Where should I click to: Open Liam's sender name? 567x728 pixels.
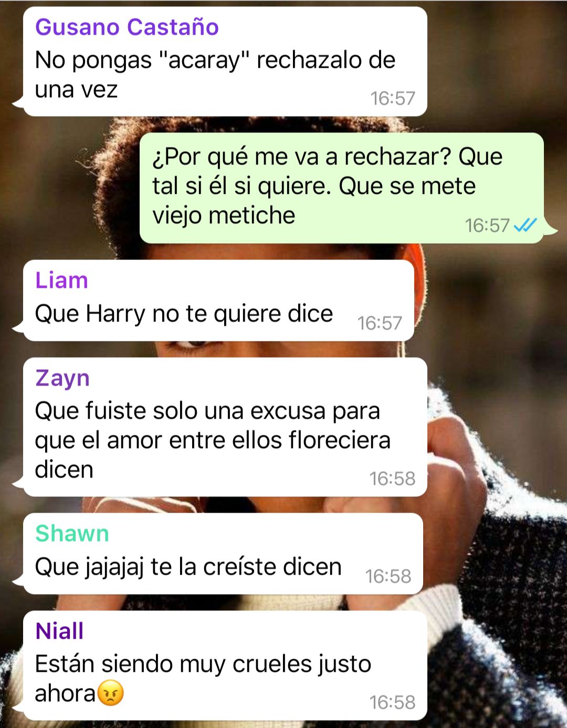pos(61,280)
